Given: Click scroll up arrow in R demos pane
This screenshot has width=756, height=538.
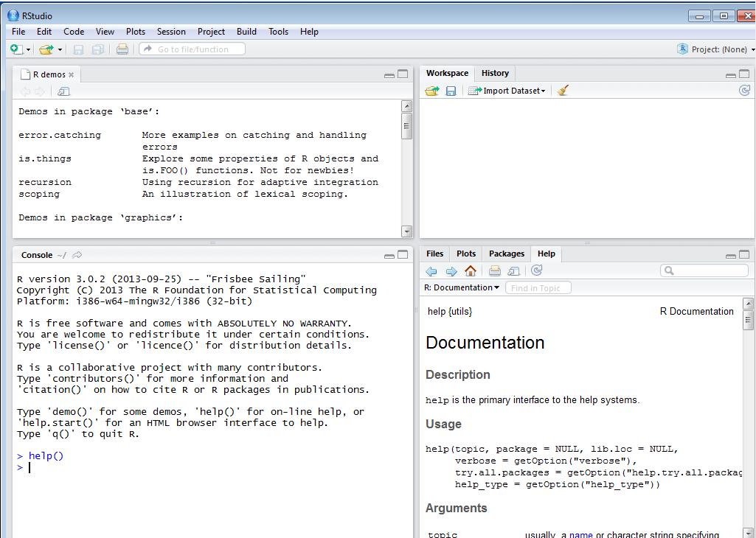Looking at the screenshot, I should (x=407, y=106).
